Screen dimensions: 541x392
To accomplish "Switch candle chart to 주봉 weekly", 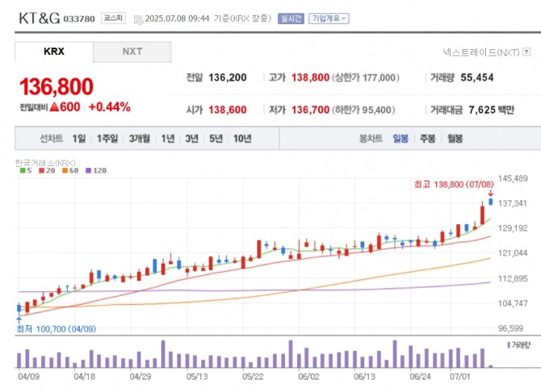I will 427,139.
